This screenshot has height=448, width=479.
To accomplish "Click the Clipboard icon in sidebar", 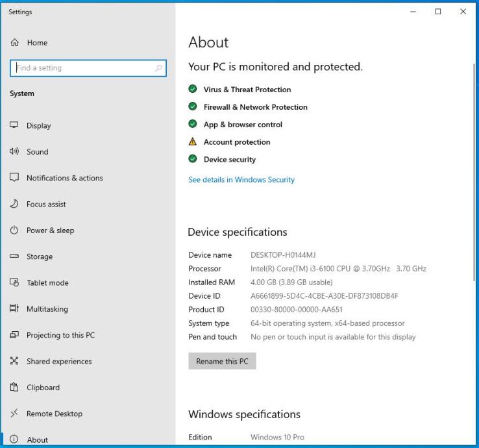I will pyautogui.click(x=14, y=388).
